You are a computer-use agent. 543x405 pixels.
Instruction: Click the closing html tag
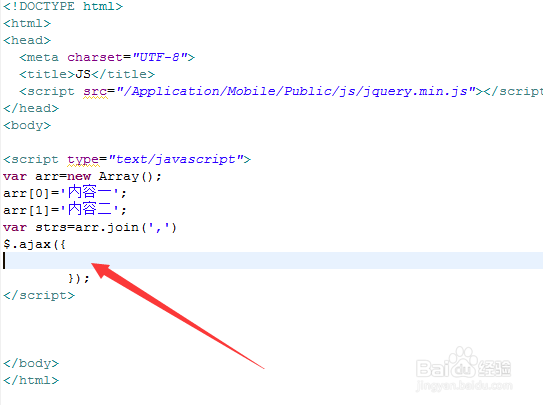point(31,380)
